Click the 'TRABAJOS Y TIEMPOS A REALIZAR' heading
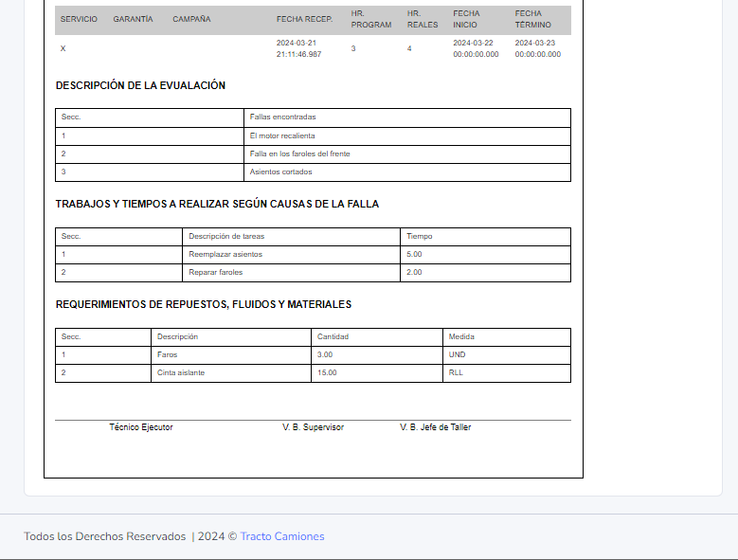Screen dimensions: 738x560 (217, 205)
